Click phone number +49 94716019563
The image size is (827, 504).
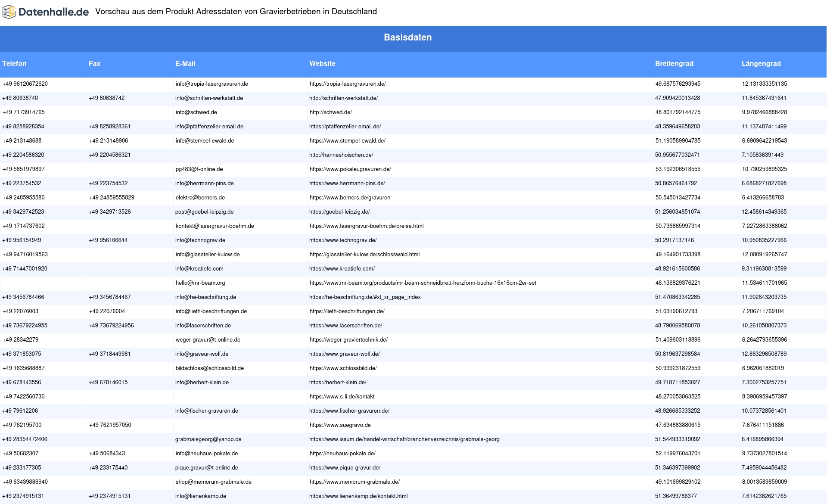point(25,255)
